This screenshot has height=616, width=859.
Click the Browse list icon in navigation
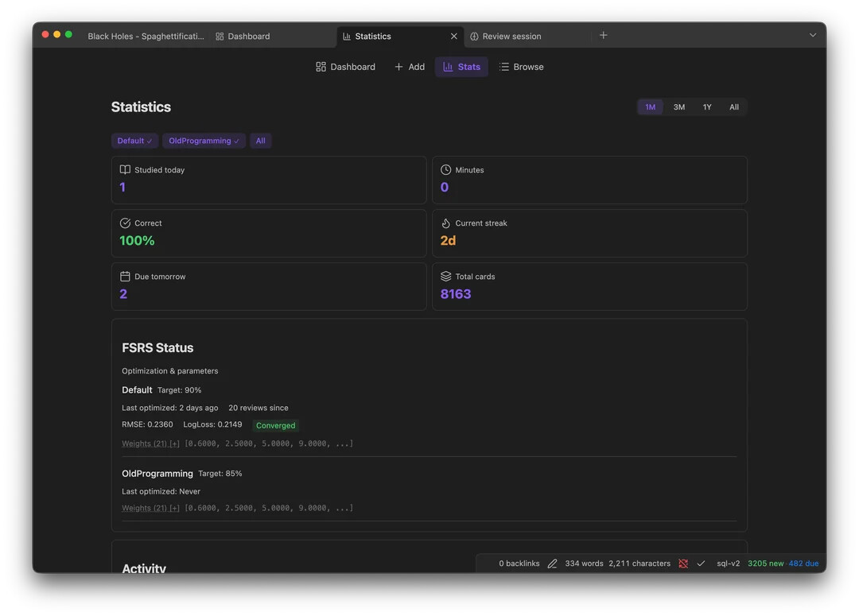(504, 67)
